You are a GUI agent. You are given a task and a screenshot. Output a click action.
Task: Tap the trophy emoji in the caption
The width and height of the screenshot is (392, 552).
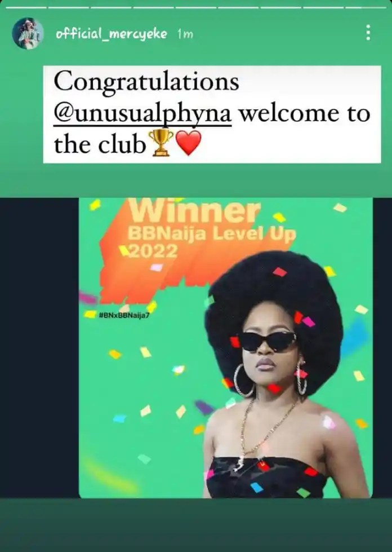tap(161, 143)
